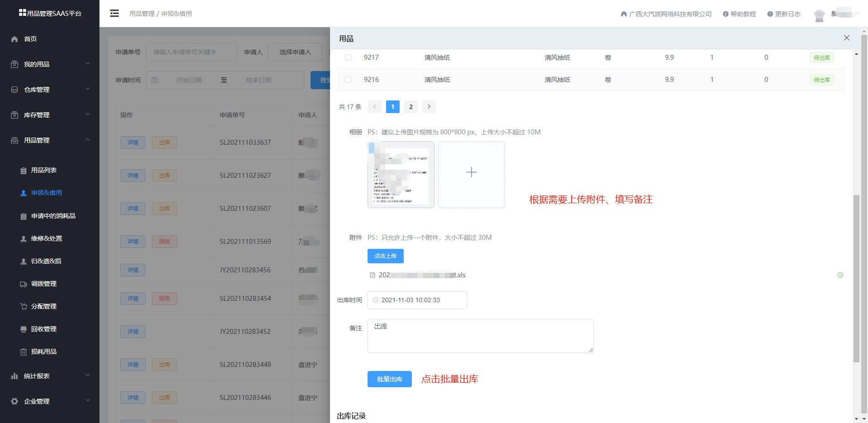Close the 用品 drawer panel
Viewport: 868px width, 423px height.
[x=847, y=38]
